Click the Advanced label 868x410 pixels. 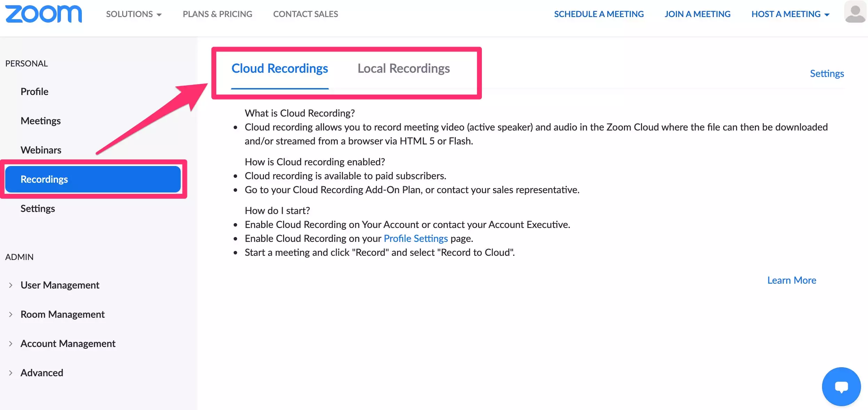tap(42, 373)
